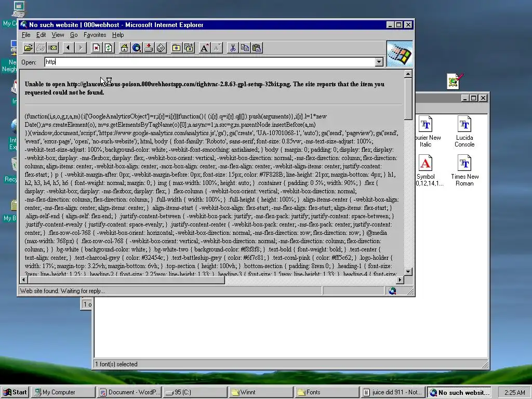Click the Cut scissors icon

(233, 48)
